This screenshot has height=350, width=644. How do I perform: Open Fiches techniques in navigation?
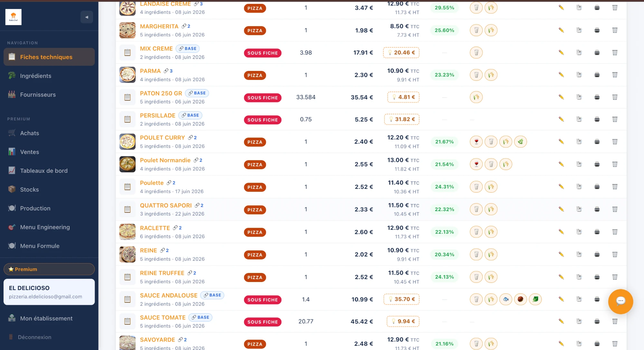tap(49, 57)
